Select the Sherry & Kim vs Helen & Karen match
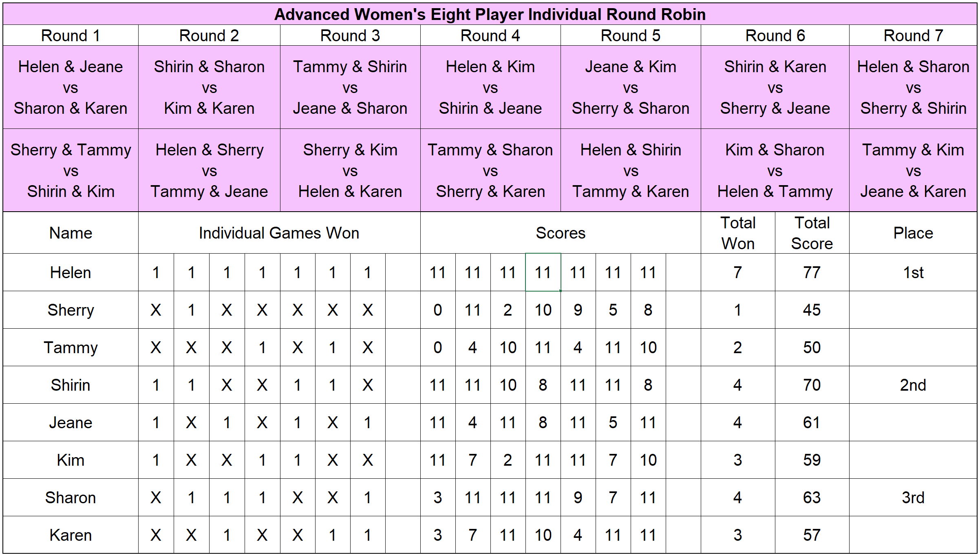Image resolution: width=980 pixels, height=555 pixels. 350,170
